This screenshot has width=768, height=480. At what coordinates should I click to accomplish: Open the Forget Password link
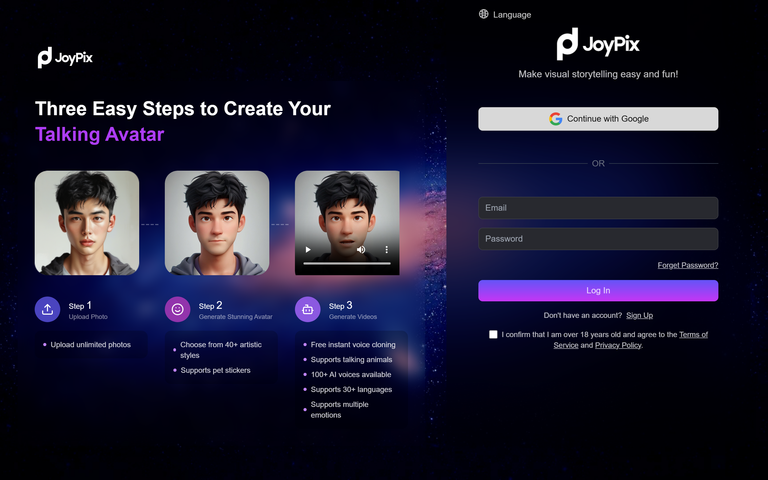click(688, 265)
